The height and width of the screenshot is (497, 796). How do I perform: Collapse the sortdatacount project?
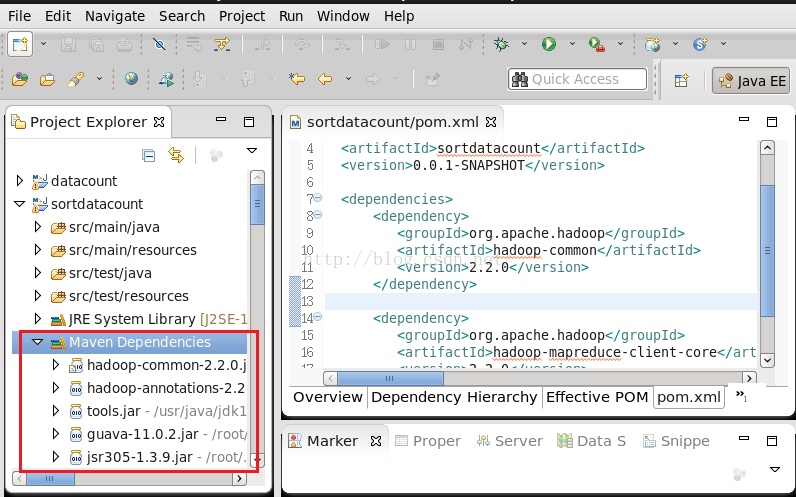pos(19,204)
